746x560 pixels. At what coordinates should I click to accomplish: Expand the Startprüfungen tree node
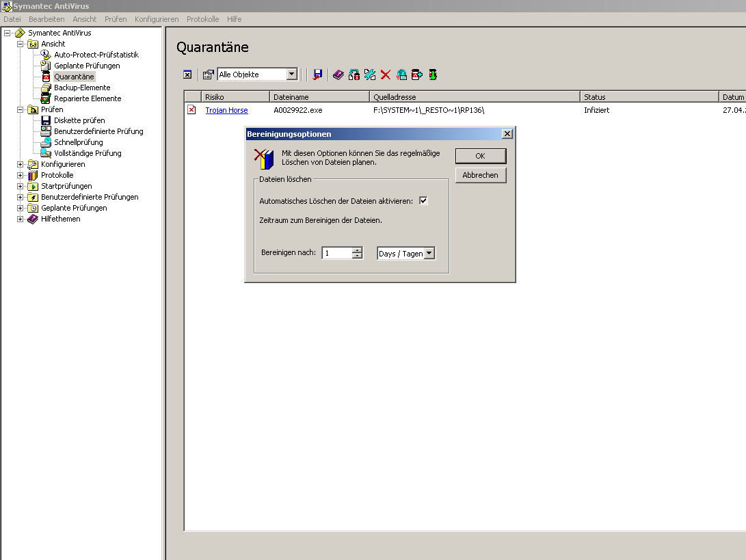pos(20,186)
